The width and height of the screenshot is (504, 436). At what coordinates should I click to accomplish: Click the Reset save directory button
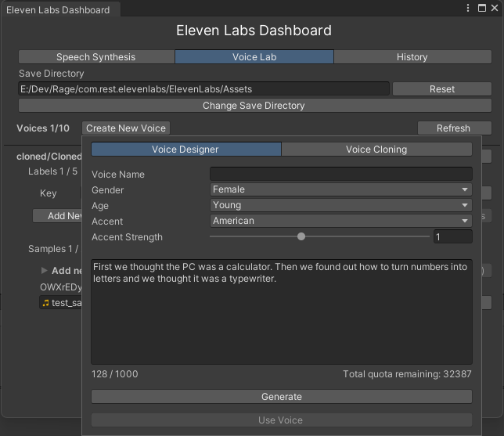pos(441,89)
